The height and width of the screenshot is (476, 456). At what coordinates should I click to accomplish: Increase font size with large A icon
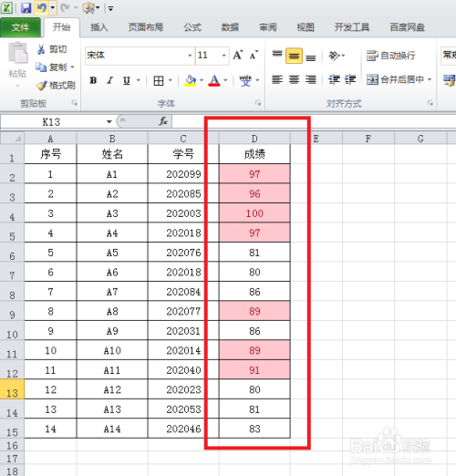tap(238, 55)
